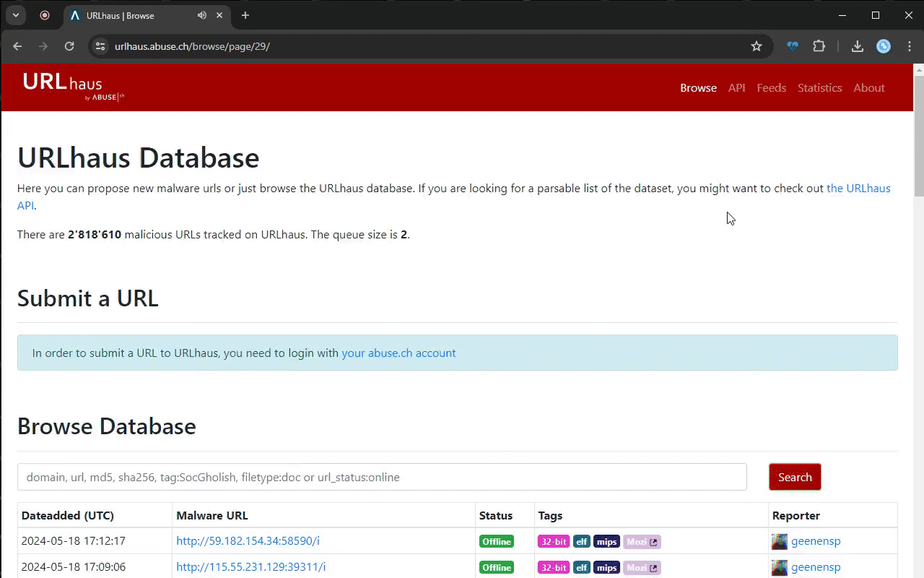
Task: Click the 'Status' column header
Action: coord(496,515)
